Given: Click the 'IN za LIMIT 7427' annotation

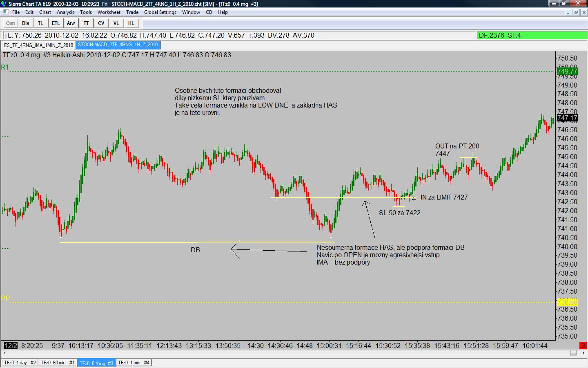Looking at the screenshot, I should (x=444, y=197).
